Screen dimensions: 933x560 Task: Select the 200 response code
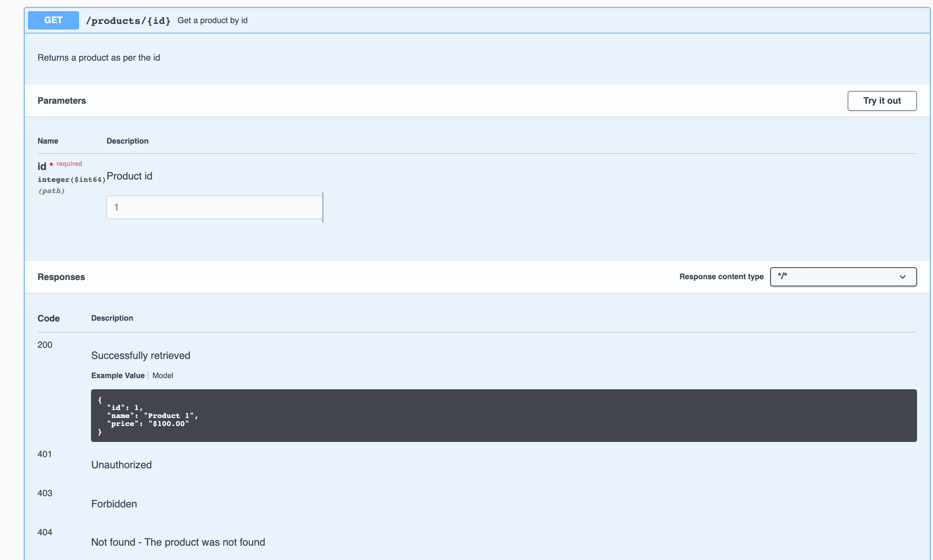[45, 345]
